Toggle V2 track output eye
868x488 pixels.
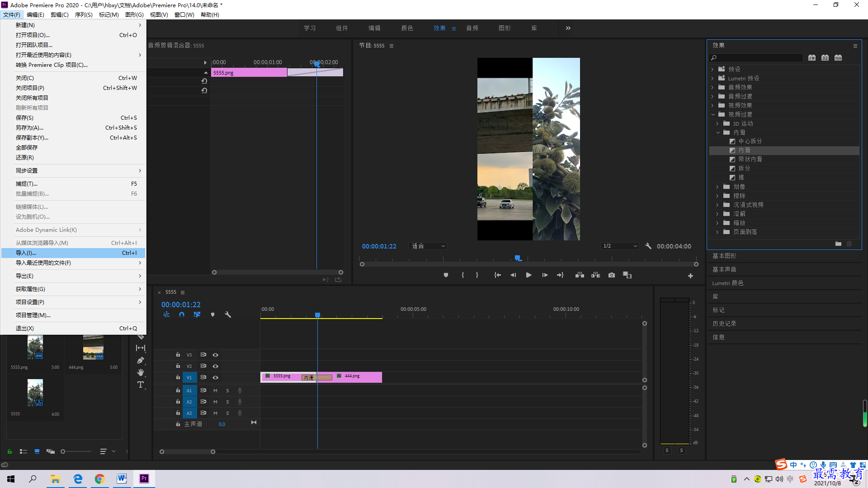(216, 366)
